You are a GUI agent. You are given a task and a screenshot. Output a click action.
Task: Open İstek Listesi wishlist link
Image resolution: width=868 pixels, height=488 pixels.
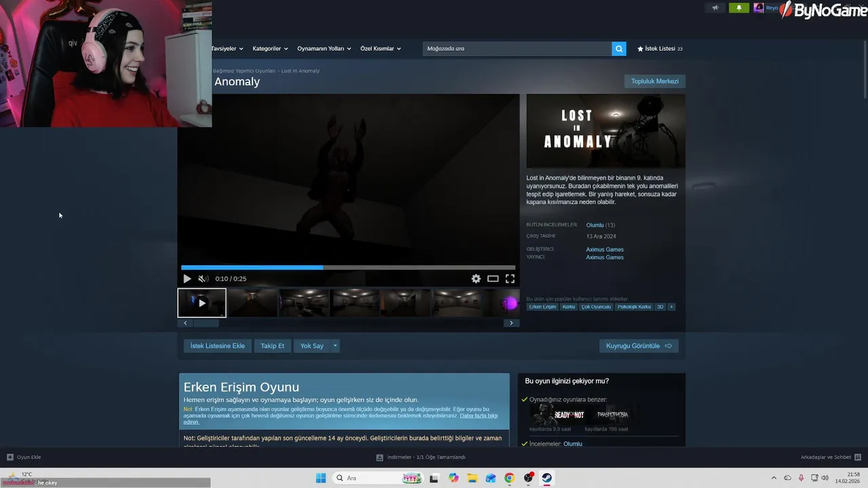tap(660, 49)
